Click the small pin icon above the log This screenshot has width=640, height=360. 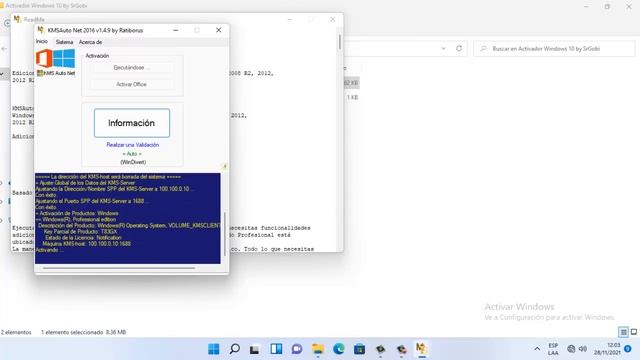click(x=224, y=167)
